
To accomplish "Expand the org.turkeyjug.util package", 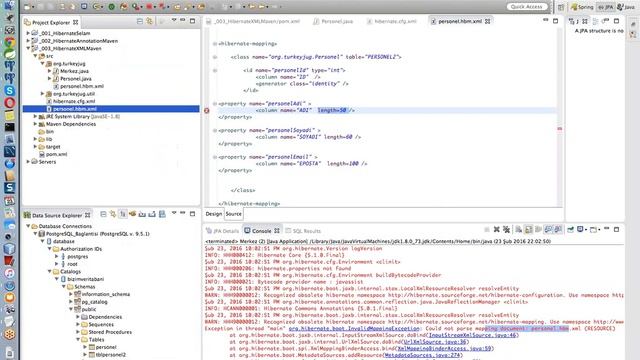I will pyautogui.click(x=42, y=94).
